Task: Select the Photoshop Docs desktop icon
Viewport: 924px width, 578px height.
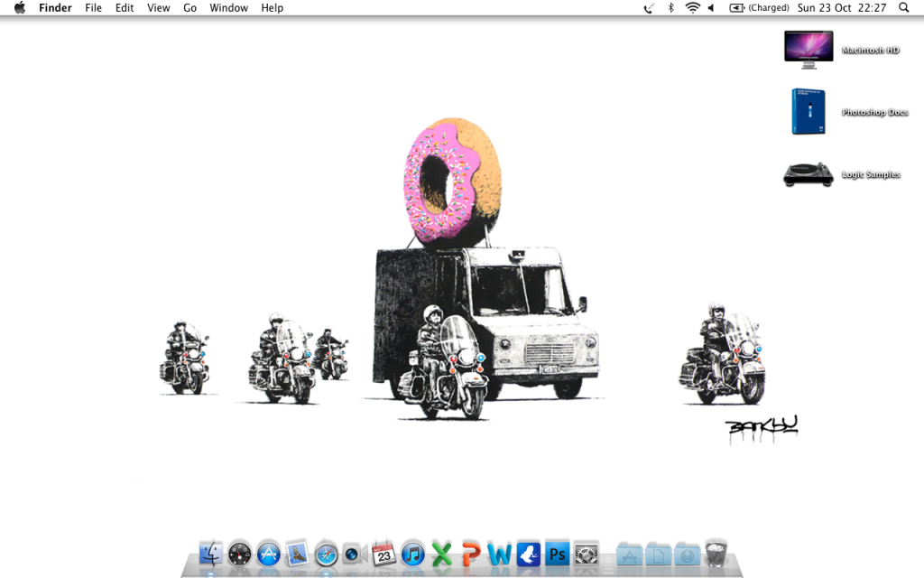Action: pyautogui.click(x=808, y=111)
